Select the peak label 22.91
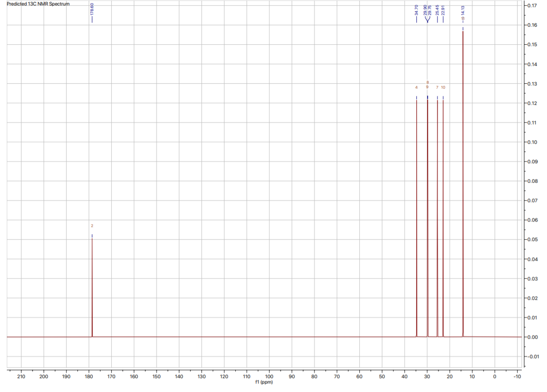This screenshot has height=392, width=547. point(443,10)
